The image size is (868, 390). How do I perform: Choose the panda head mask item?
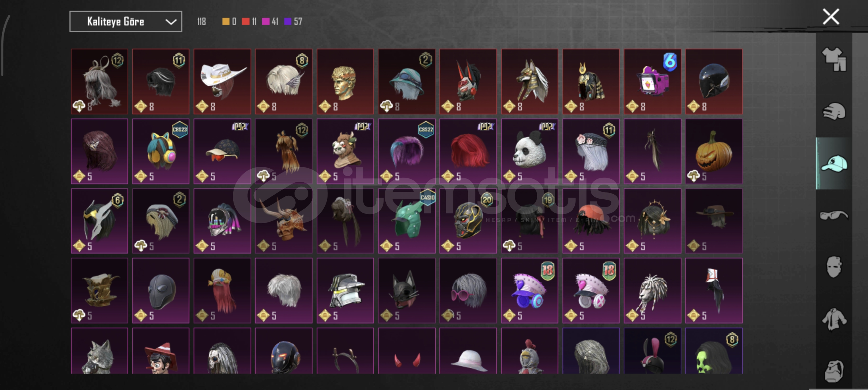(530, 151)
